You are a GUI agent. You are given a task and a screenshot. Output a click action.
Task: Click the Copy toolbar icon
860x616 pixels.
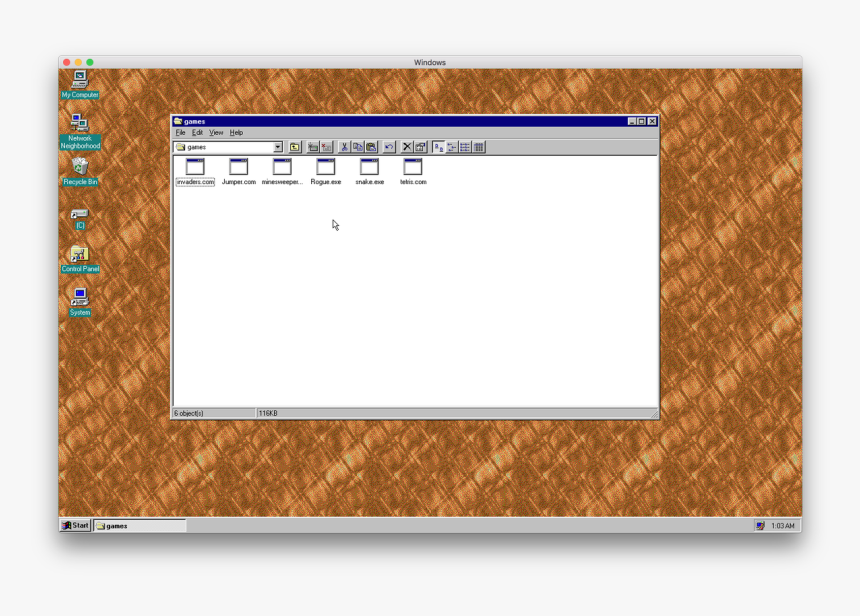click(x=358, y=147)
